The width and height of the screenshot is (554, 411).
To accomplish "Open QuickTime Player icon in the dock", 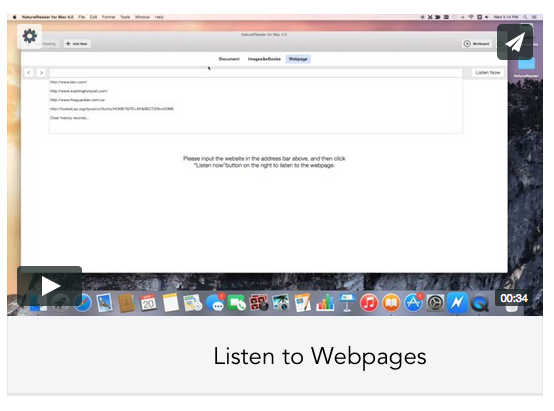I will point(480,303).
